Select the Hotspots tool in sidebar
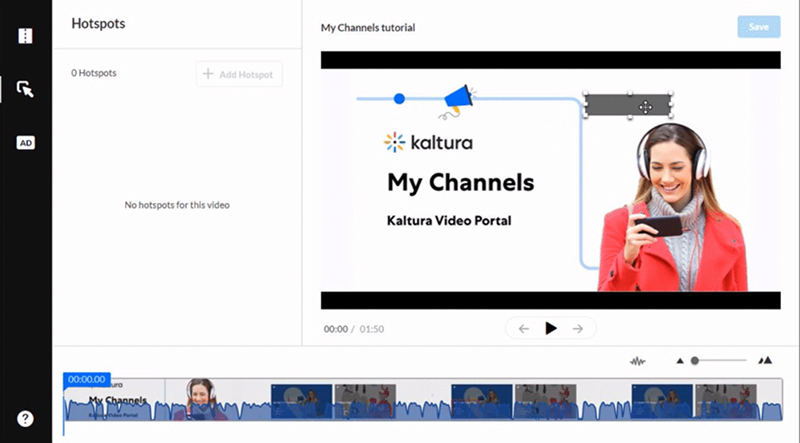800x443 pixels. point(26,90)
